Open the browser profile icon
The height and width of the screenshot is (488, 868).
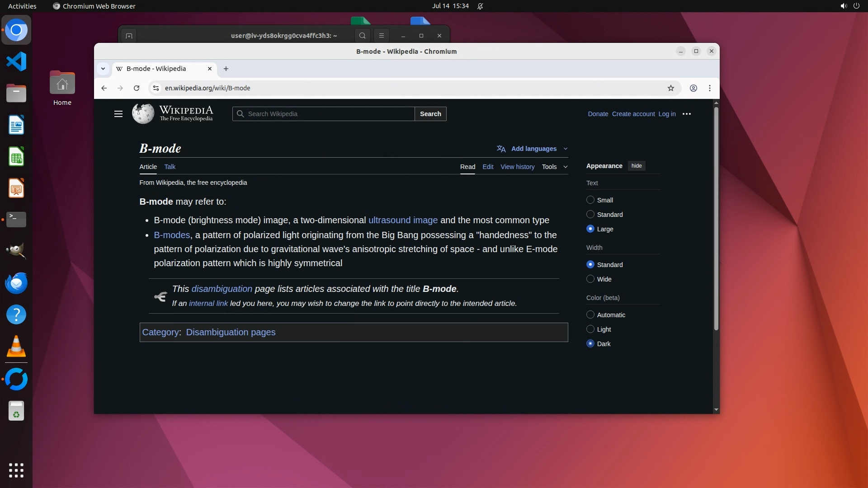pos(693,88)
